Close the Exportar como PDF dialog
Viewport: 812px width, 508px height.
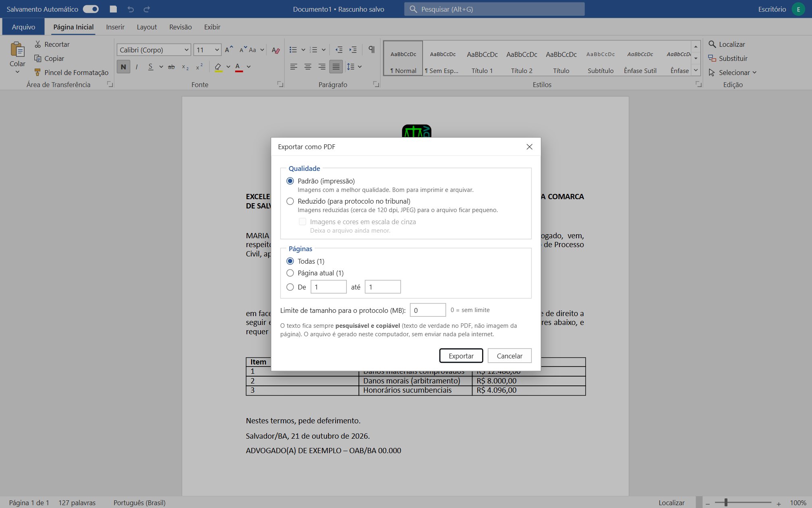(530, 147)
